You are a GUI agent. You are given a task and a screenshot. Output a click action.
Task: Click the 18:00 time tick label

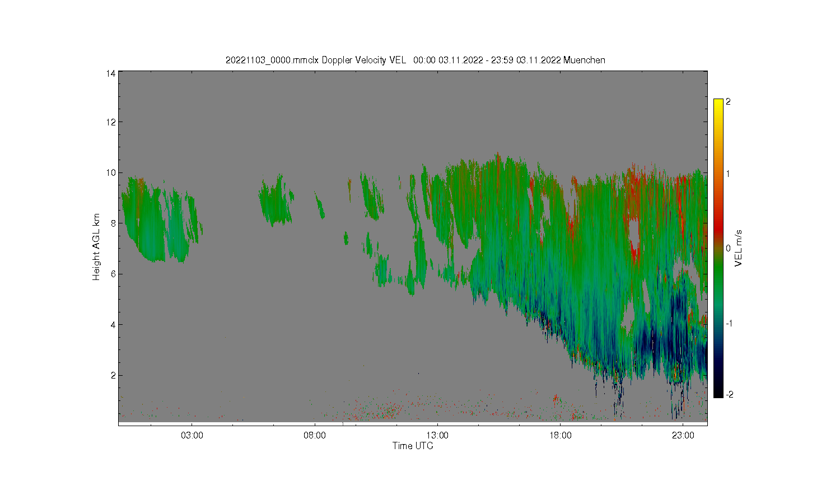pyautogui.click(x=560, y=435)
